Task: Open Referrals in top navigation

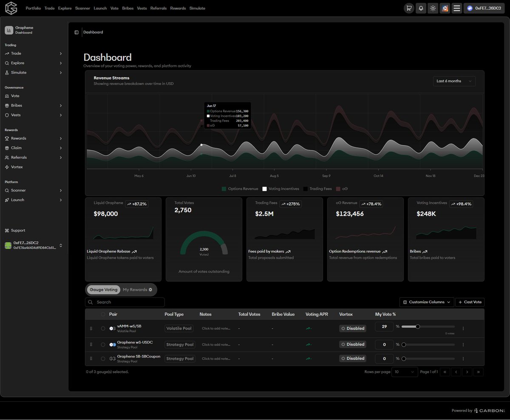Action: coord(158,8)
